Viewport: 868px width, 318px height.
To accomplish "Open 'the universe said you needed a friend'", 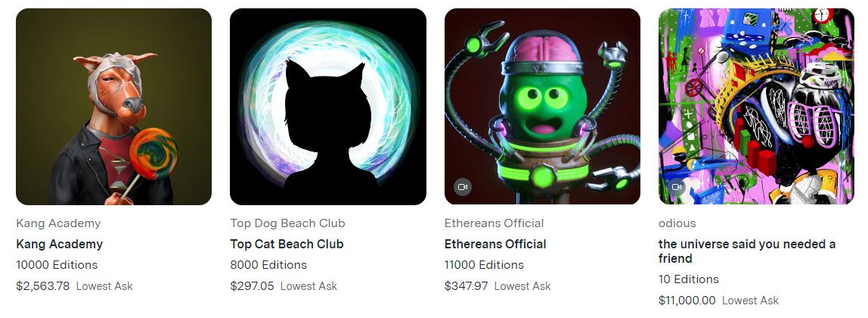I will coord(747,251).
